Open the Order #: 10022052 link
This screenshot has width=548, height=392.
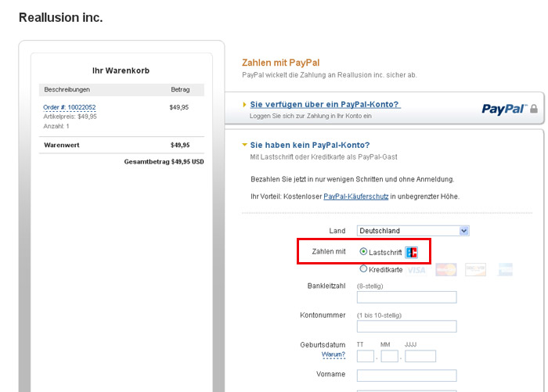(x=69, y=107)
